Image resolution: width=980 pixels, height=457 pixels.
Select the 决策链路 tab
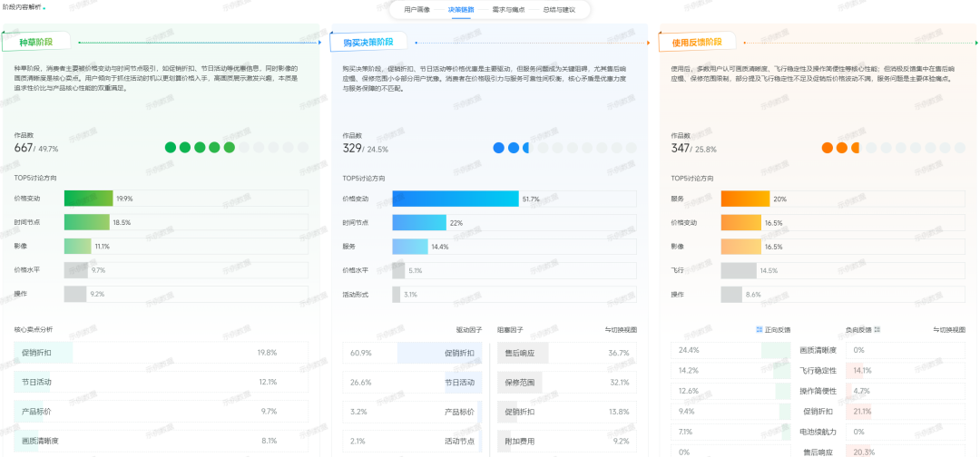461,10
